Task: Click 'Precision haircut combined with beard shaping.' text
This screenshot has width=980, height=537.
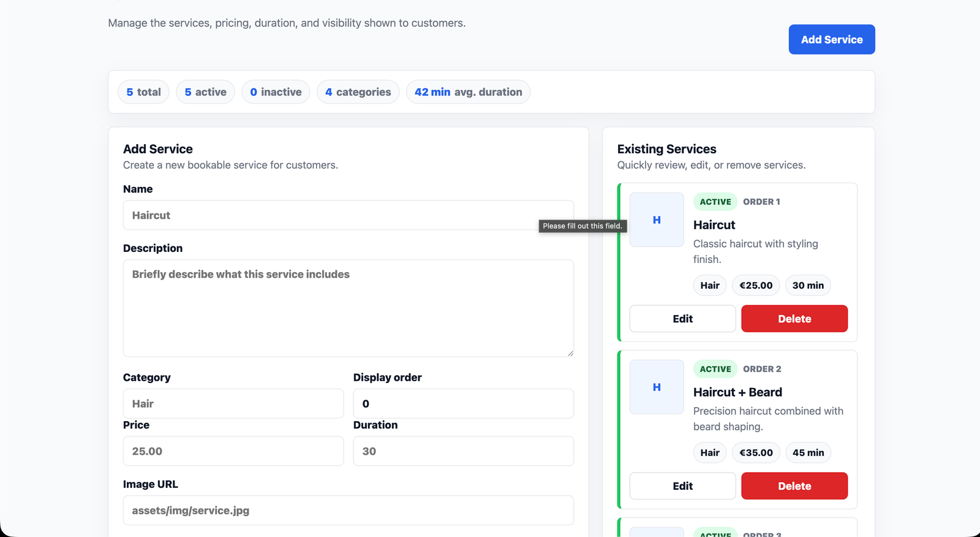Action: point(768,419)
